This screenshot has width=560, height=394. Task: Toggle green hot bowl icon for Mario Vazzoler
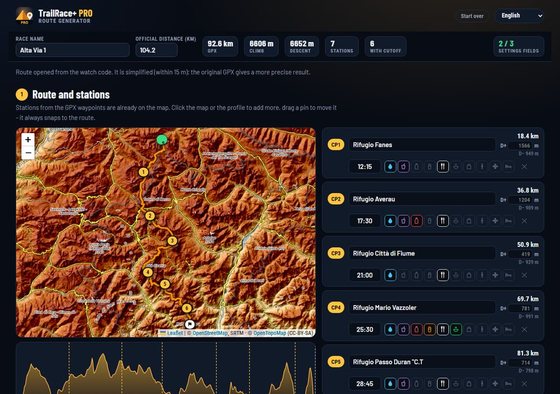coord(456,329)
